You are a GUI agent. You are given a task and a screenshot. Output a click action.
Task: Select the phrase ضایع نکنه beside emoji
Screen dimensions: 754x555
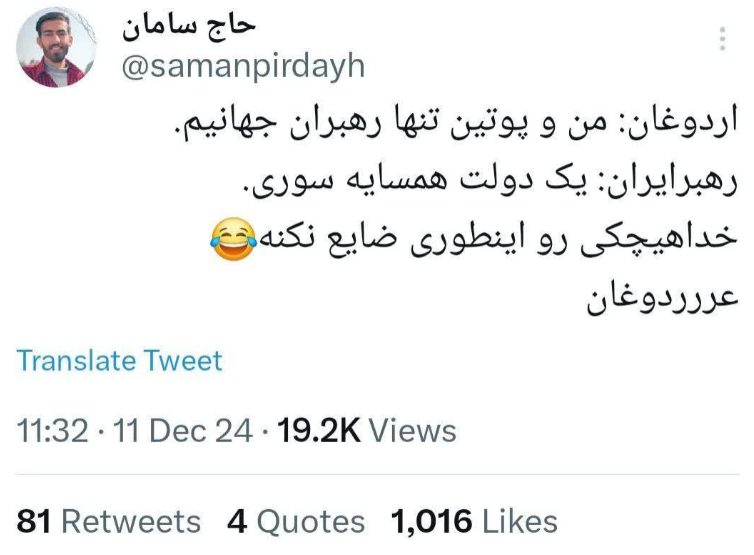pyautogui.click(x=329, y=239)
